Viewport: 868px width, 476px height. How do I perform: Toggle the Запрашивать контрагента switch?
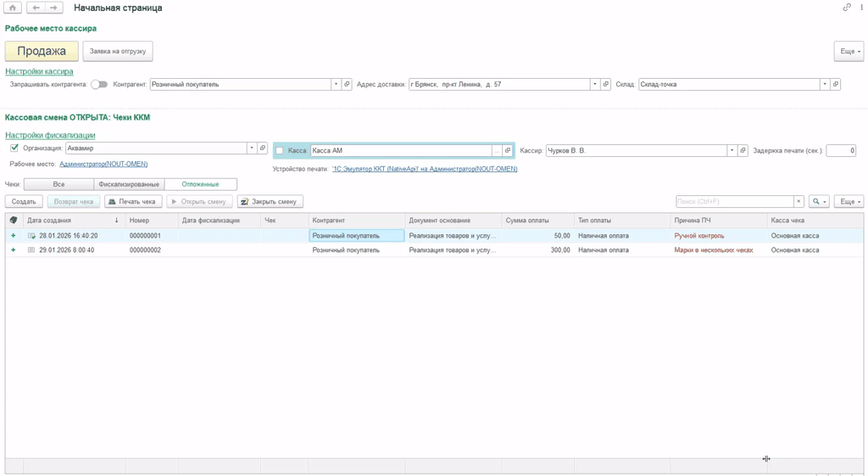pos(99,85)
